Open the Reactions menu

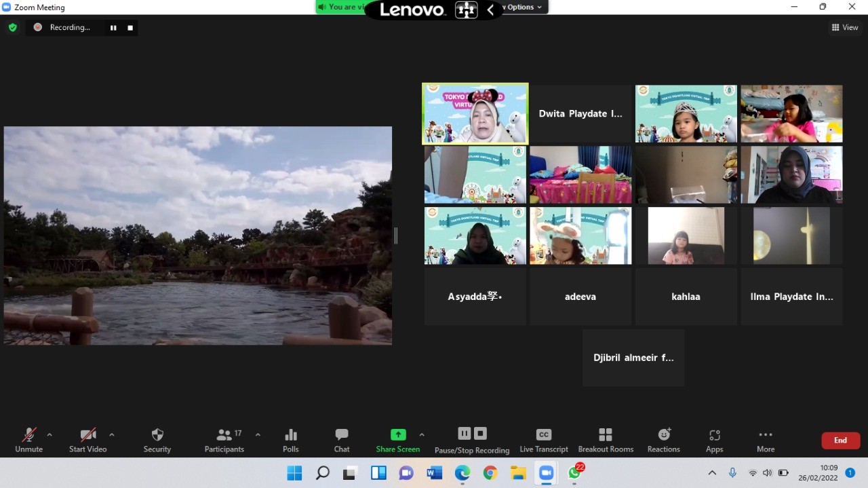[664, 440]
